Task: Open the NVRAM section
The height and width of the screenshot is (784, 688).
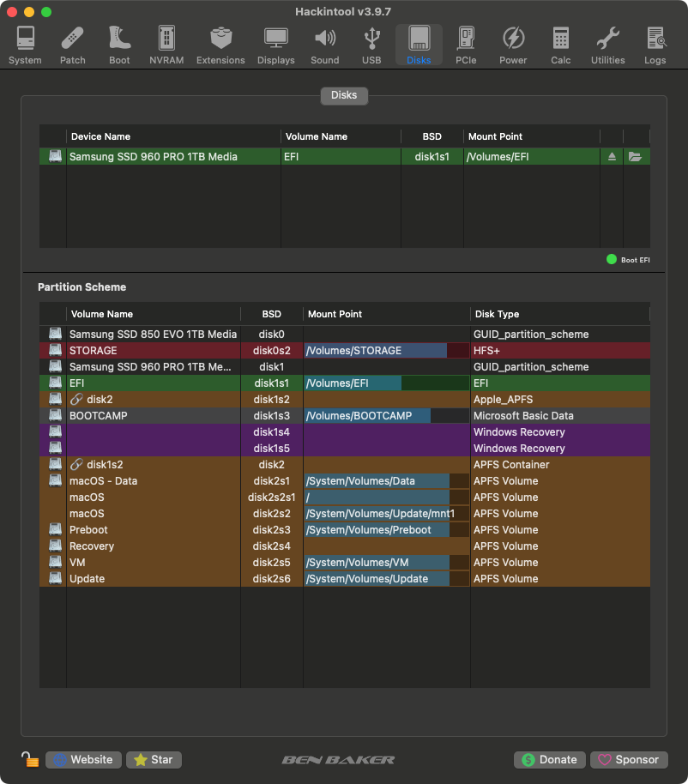Action: (x=166, y=45)
